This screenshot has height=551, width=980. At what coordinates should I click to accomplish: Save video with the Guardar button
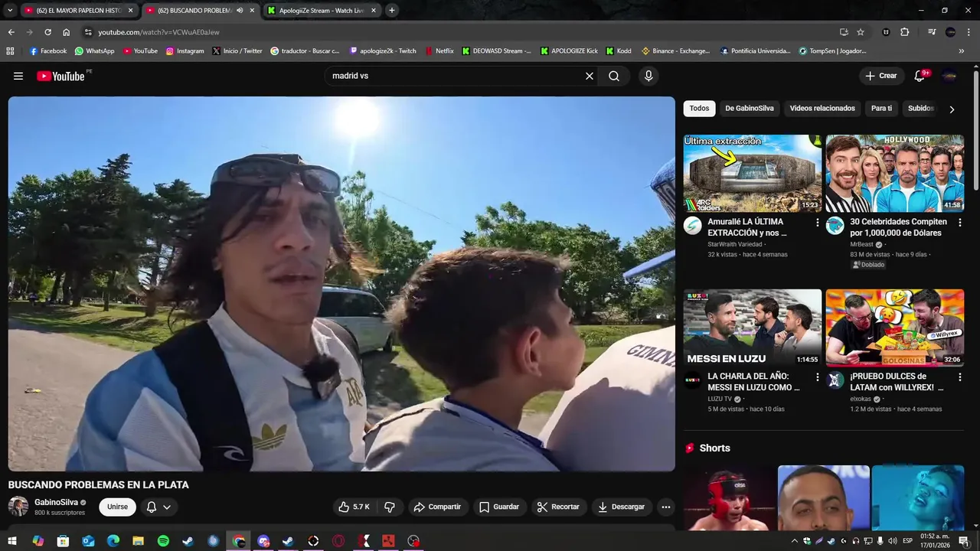click(499, 507)
